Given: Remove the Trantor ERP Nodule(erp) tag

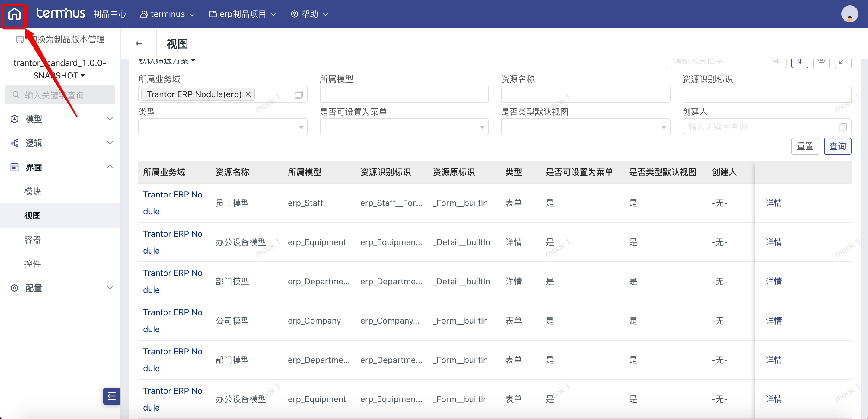Looking at the screenshot, I should 248,94.
